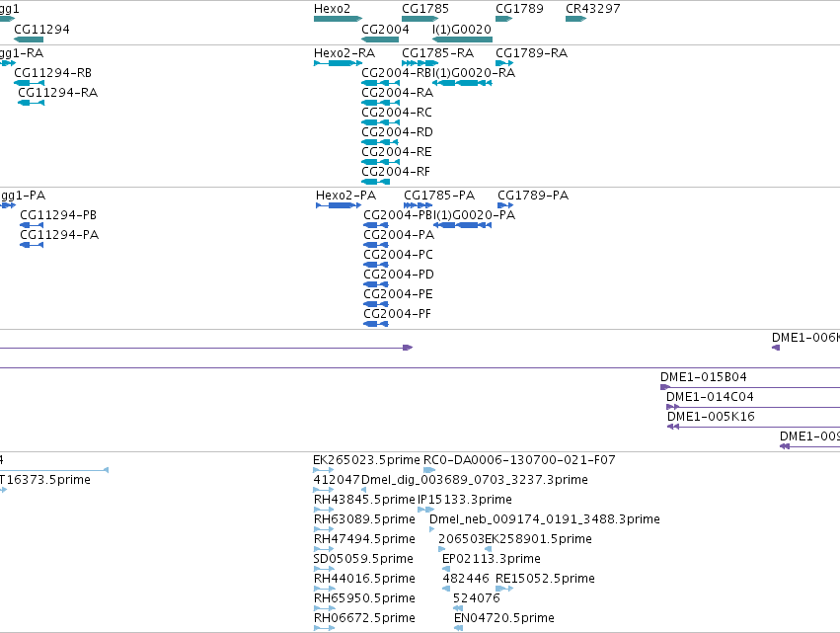Image resolution: width=840 pixels, height=633 pixels.
Task: Click the CG1789 gene feature
Action: pyautogui.click(x=504, y=19)
